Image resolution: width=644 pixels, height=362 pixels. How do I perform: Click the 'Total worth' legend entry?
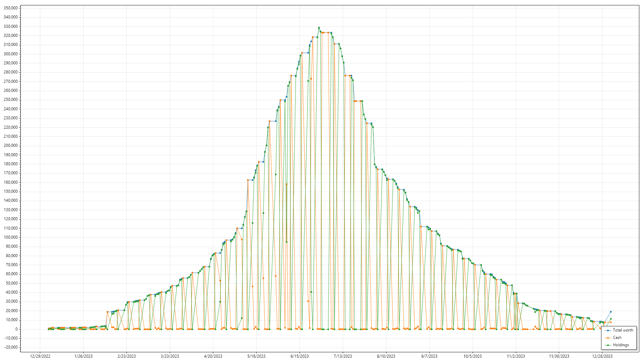[619, 330]
